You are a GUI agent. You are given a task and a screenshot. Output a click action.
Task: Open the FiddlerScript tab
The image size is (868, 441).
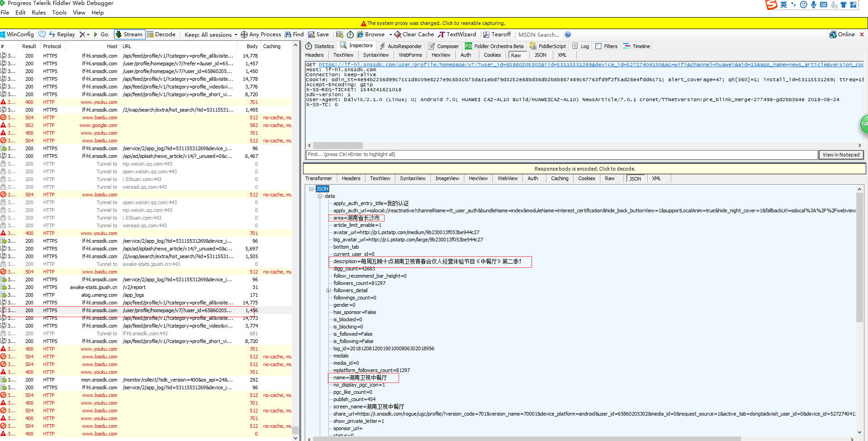(548, 46)
